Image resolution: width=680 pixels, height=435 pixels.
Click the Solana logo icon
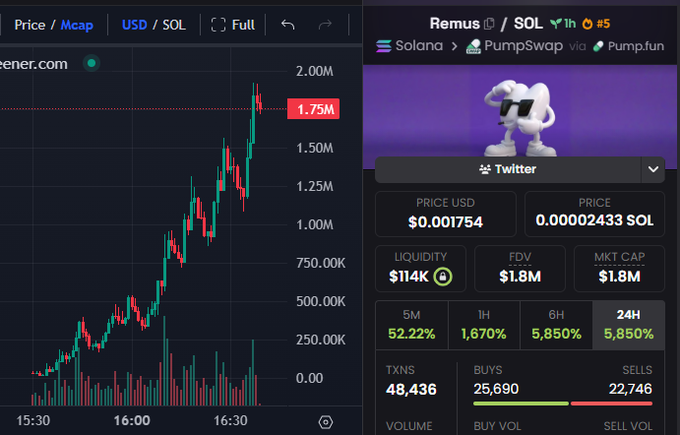coord(383,46)
